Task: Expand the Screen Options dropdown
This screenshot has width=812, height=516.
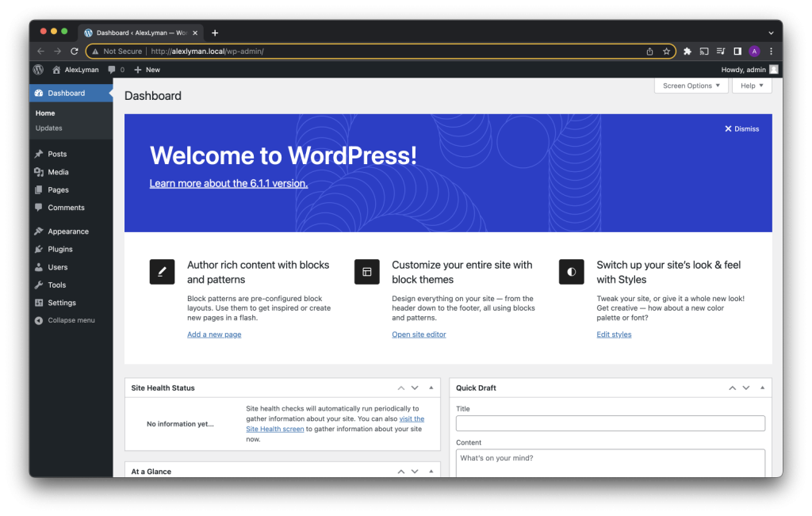Action: point(691,86)
